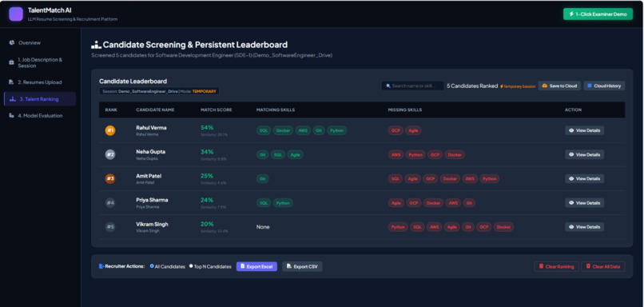Export ranking with Export Excel
This screenshot has width=644, height=307.
click(256, 266)
